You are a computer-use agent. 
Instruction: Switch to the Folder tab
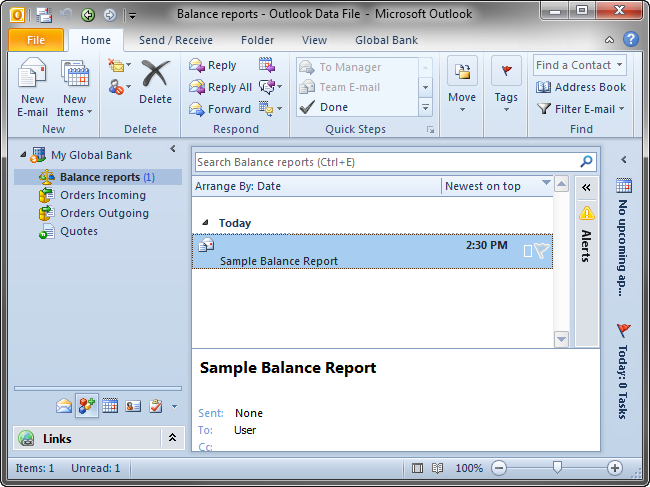pos(257,40)
